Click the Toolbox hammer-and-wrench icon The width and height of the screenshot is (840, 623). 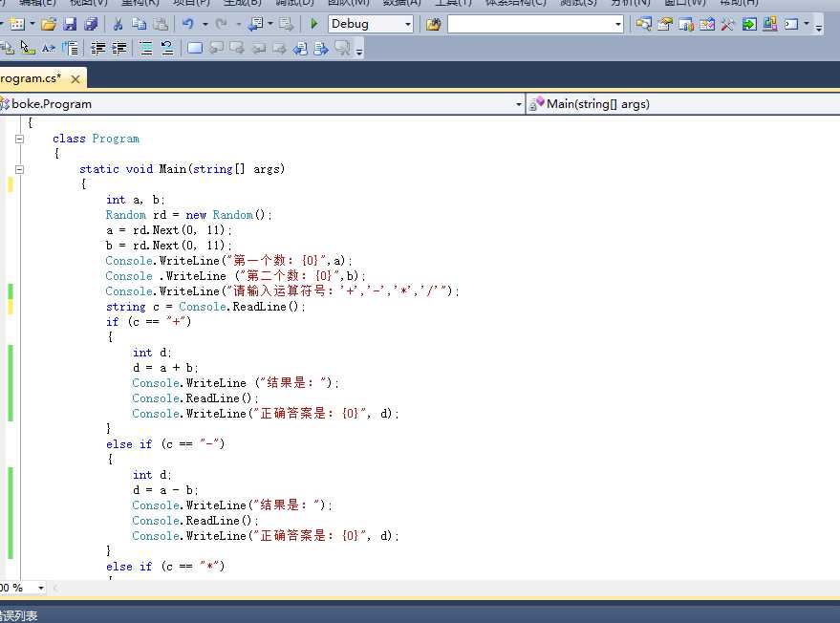727,24
